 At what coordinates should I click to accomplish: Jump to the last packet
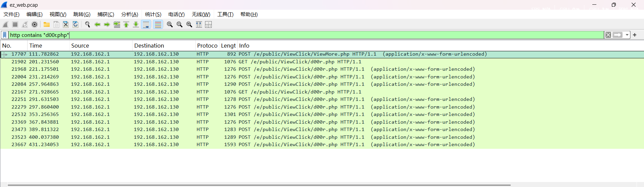coord(136,24)
